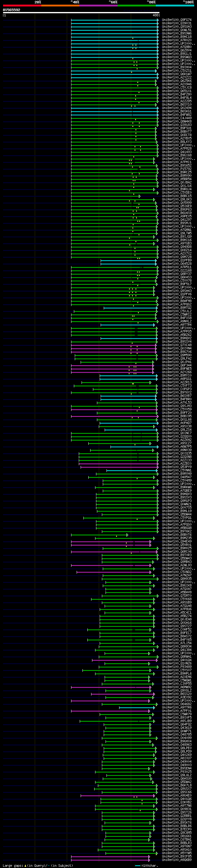
Task: Select the UniRef100_Q9LZS4 label
Action: click(x=177, y=430)
